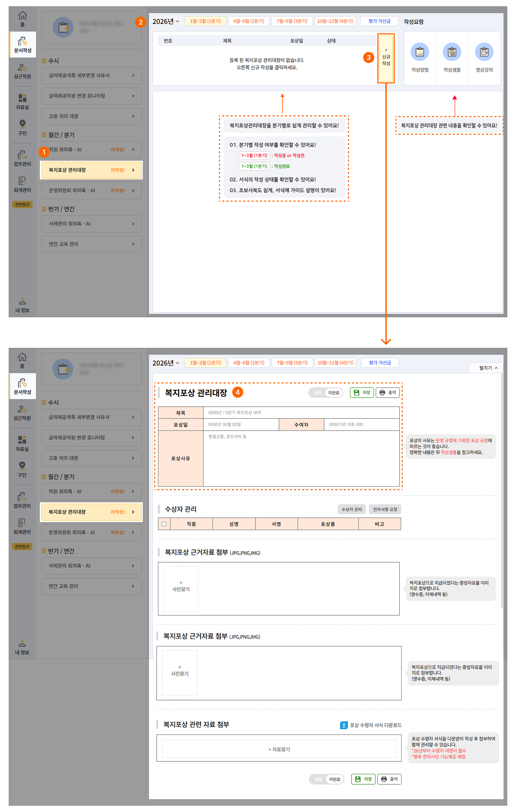Click the 포상사유 text area
The width and height of the screenshot is (516, 812).
point(301,458)
